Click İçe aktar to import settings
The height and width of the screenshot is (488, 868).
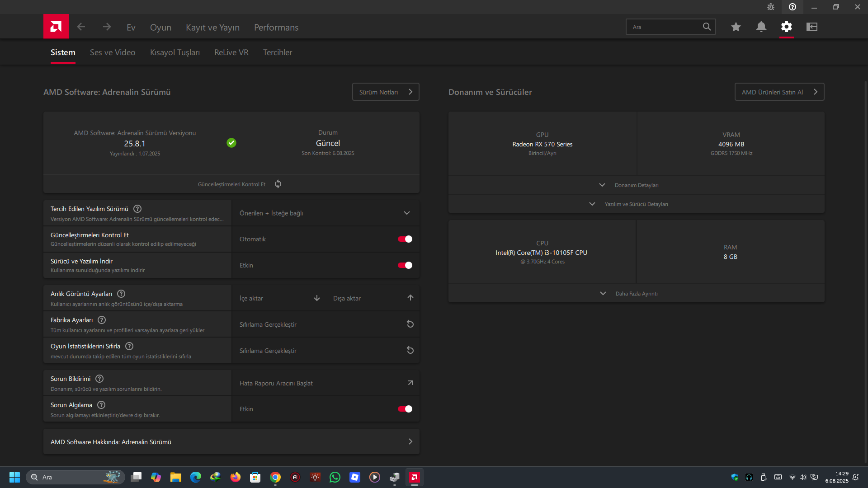[x=279, y=298]
